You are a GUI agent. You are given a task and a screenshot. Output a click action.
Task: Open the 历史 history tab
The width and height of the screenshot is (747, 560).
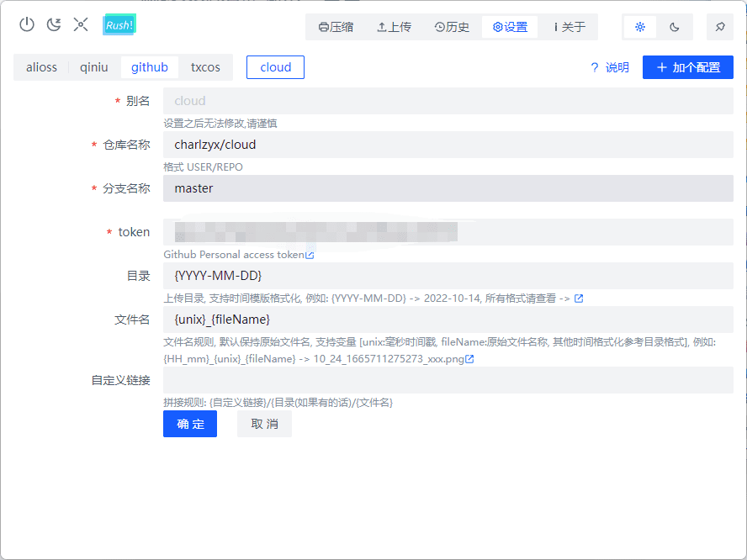(452, 27)
